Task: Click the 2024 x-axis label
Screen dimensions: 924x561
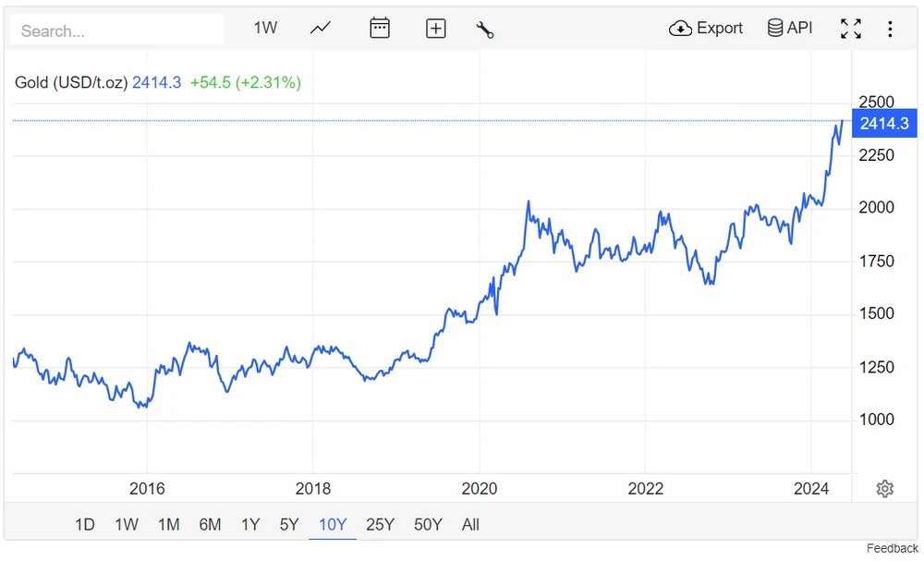Action: pos(811,489)
